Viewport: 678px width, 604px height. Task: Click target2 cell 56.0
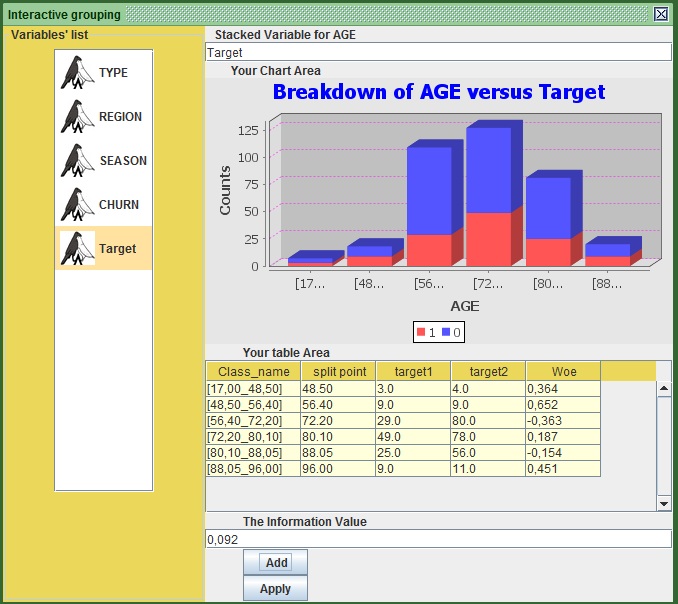pyautogui.click(x=488, y=453)
